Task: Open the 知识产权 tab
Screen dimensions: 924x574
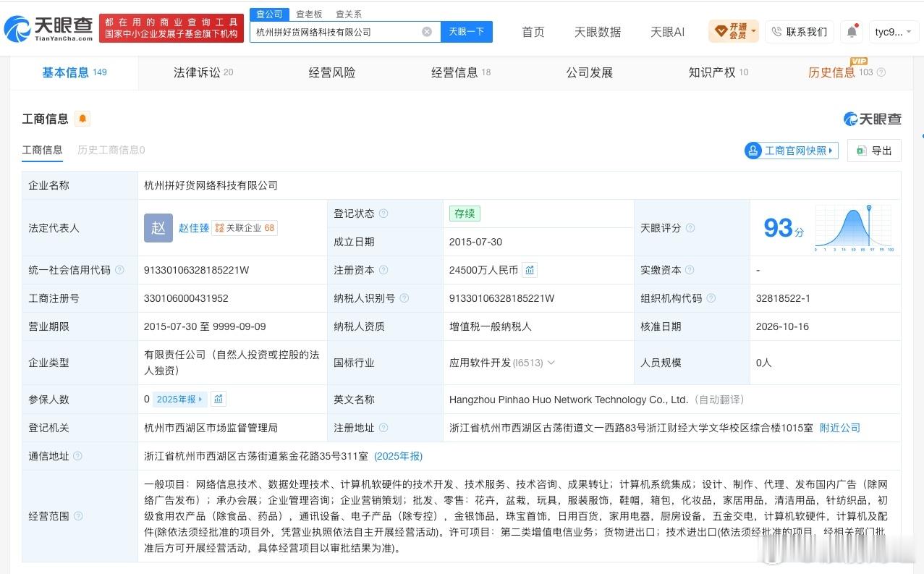Action: point(719,72)
